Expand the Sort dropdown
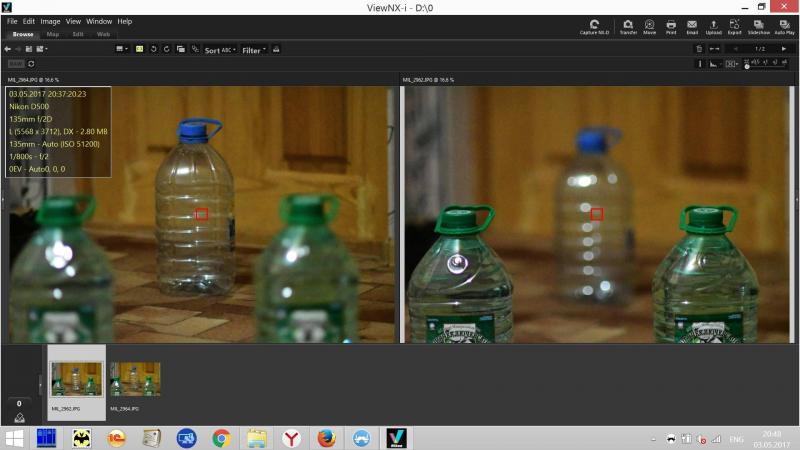Screen dimensions: 800x450 coord(220,50)
